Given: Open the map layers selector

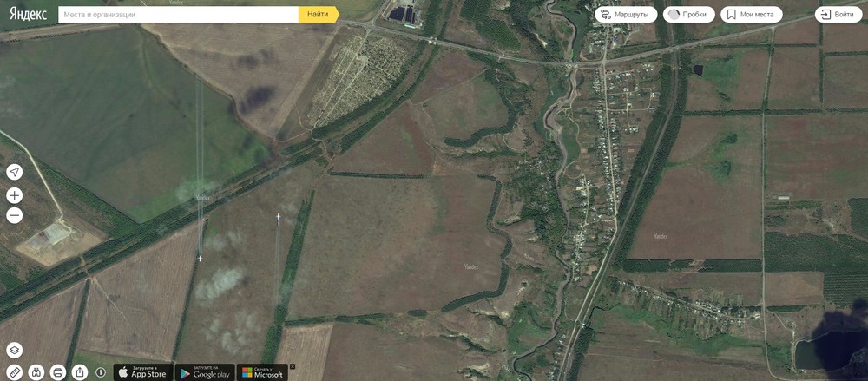Looking at the screenshot, I should click(15, 350).
